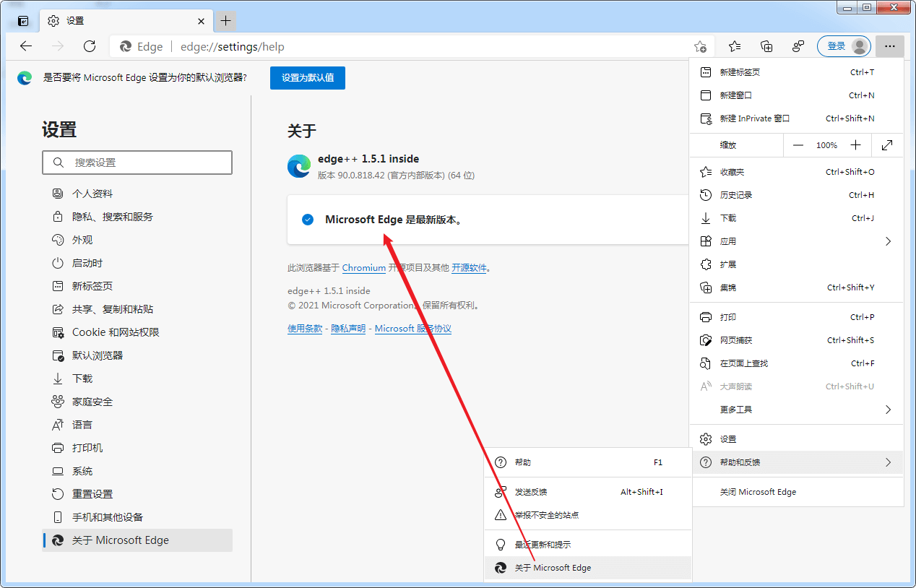916x588 pixels.
Task: Open 设置 from the dropdown menu
Action: (797, 439)
